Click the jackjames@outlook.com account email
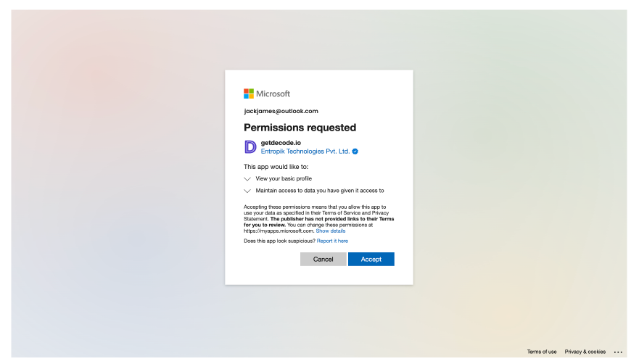 pos(281,111)
